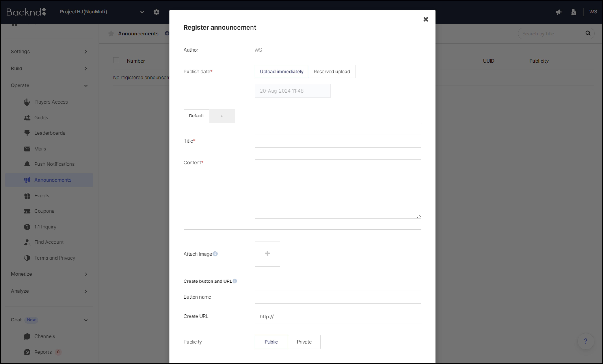Expand the Build menu section
This screenshot has width=603, height=364.
tap(49, 68)
